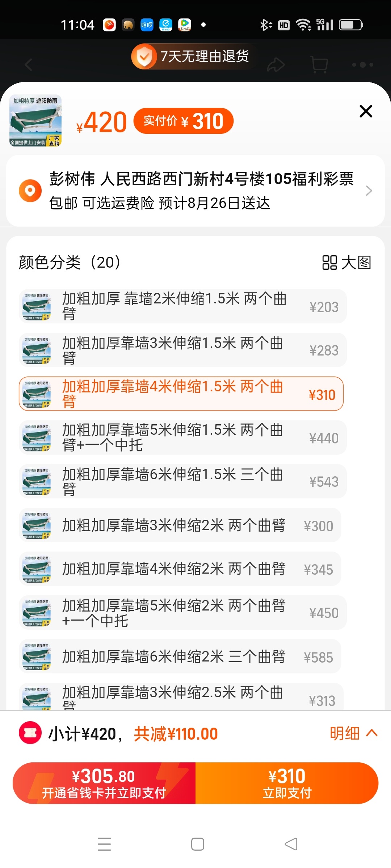Image resolution: width=391 pixels, height=868 pixels.
Task: Tap ¥310 立即支付 to pay now
Action: point(287,783)
